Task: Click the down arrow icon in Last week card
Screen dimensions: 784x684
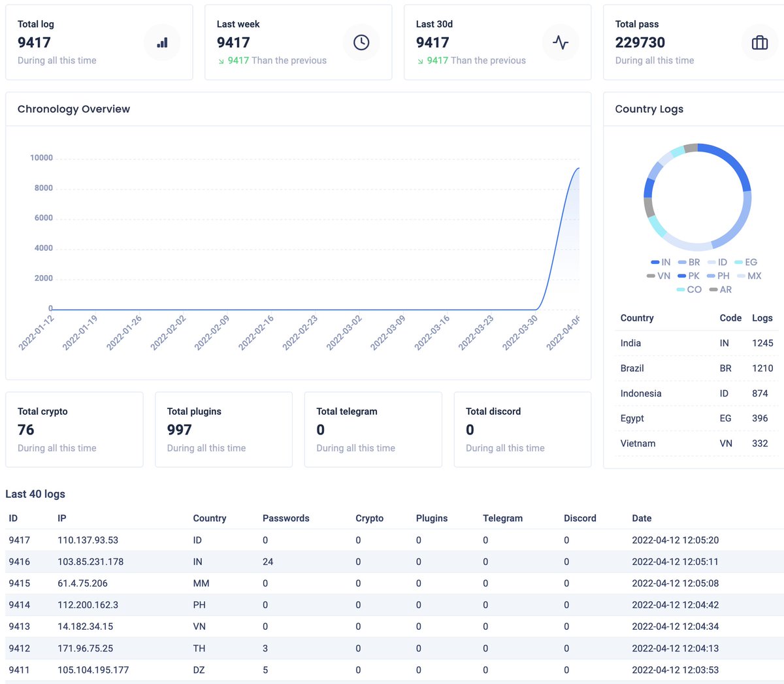Action: coord(221,61)
